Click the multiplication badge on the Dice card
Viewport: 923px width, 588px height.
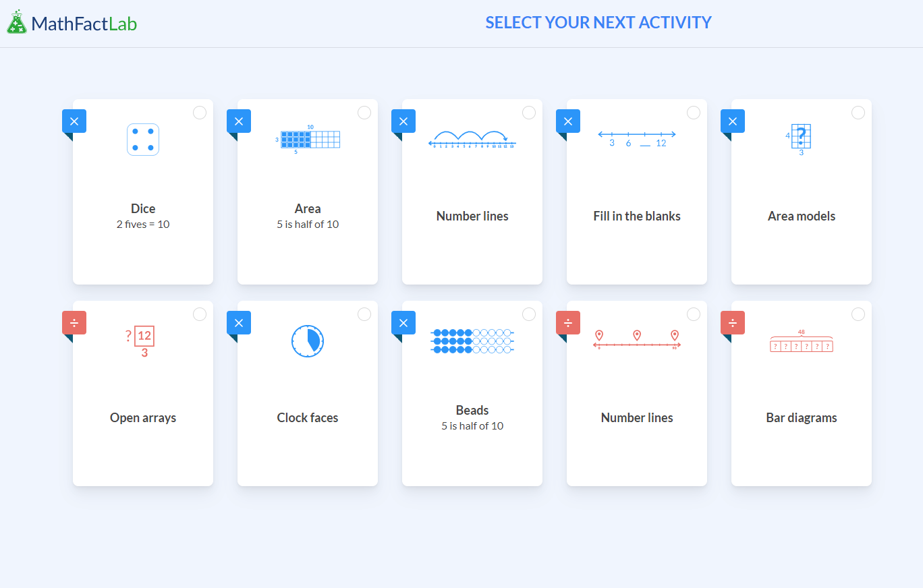tap(74, 121)
